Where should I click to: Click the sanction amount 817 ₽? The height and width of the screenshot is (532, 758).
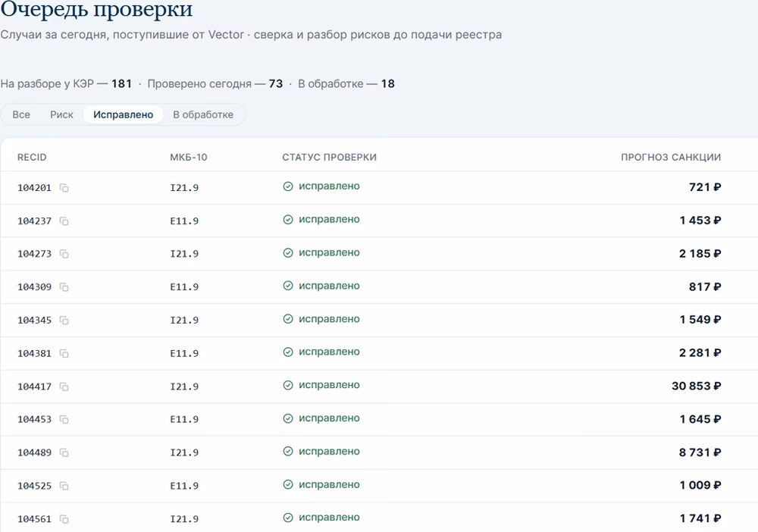[705, 287]
